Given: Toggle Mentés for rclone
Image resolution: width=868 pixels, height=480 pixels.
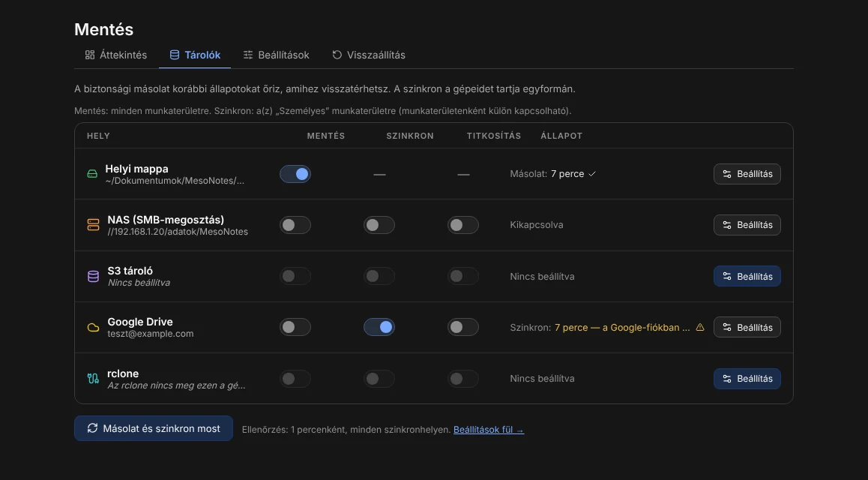Looking at the screenshot, I should click(x=295, y=379).
